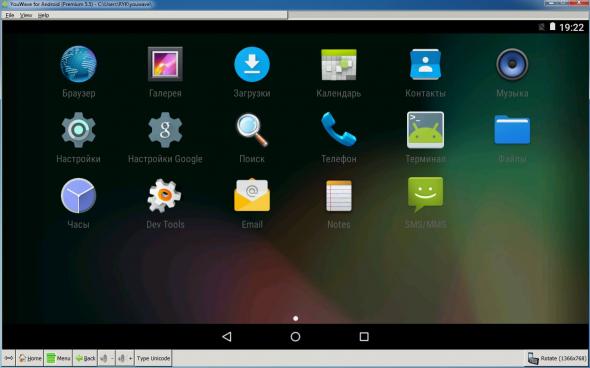Launch the Телефон phone app
Image resolution: width=590 pixels, height=368 pixels.
pyautogui.click(x=339, y=129)
